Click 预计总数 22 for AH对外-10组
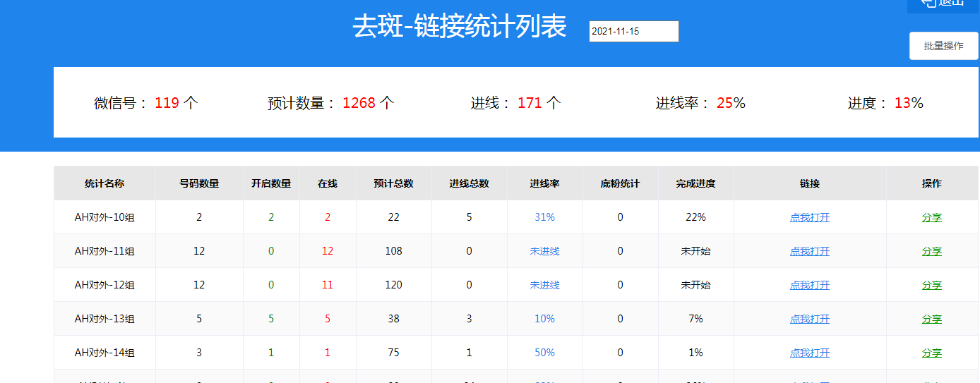Viewport: 980px width, 383px height. point(394,217)
